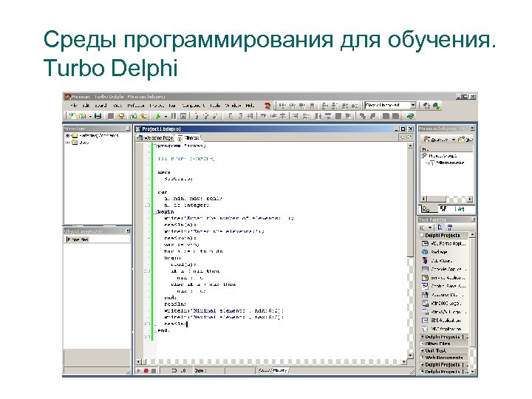This screenshot has height=399, width=532.
Task: Click macro stop button in status bar
Action: click(154, 371)
